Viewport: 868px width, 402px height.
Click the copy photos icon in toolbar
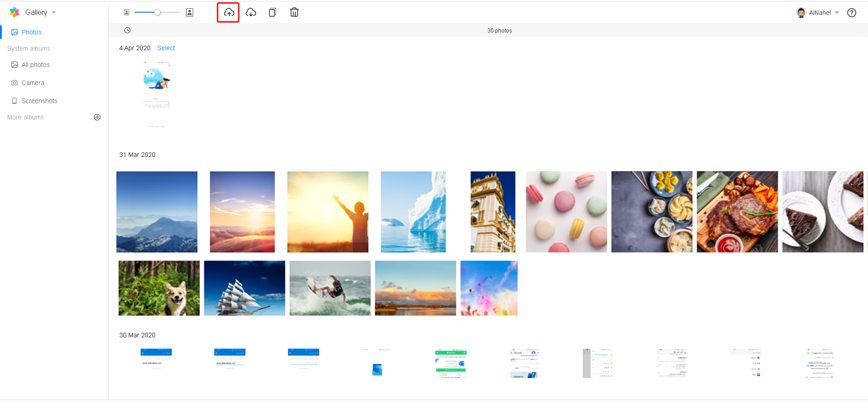273,13
